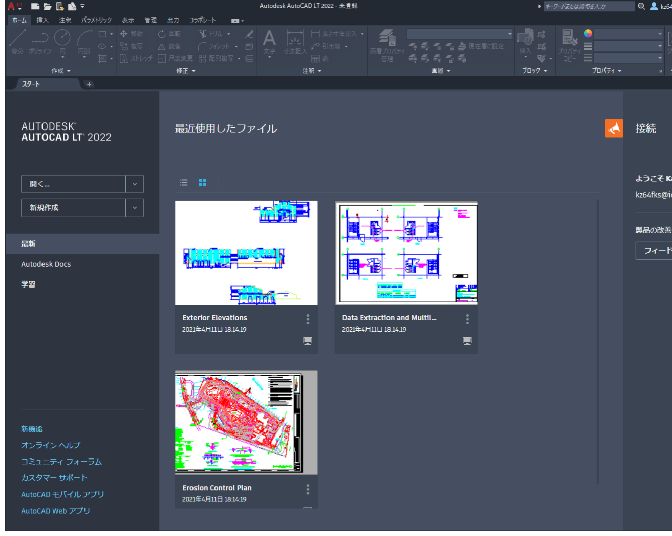
Task: Expand the ブロック (Block) panel
Action: 534,71
